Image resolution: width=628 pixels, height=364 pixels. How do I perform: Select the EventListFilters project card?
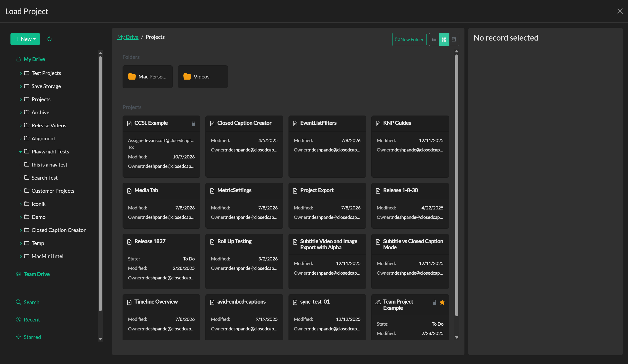tap(327, 146)
